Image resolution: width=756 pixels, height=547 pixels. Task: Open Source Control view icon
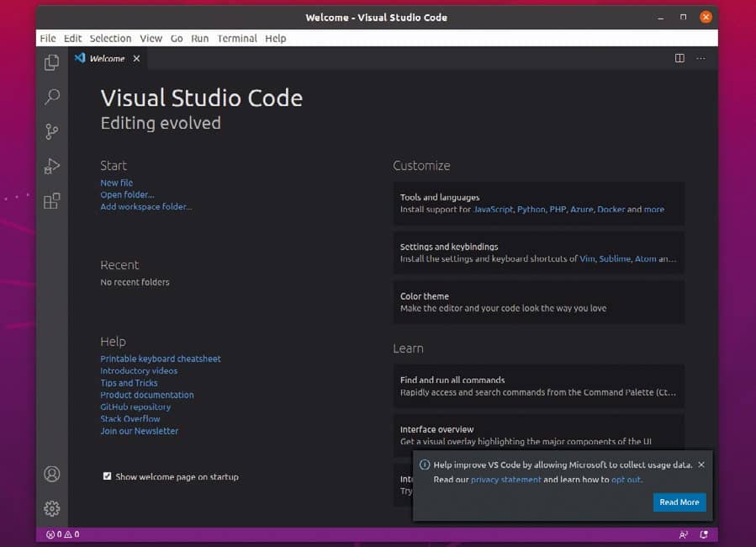tap(51, 131)
